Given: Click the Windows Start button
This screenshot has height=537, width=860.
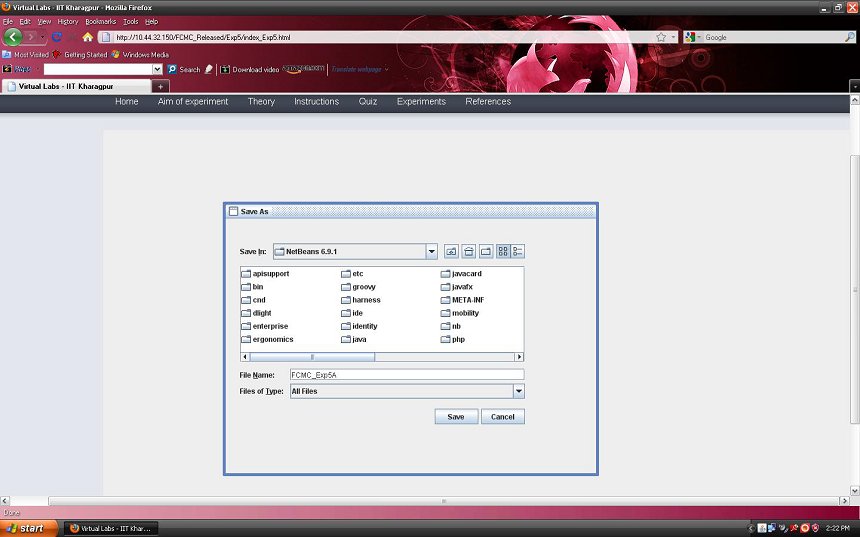Looking at the screenshot, I should pyautogui.click(x=26, y=528).
